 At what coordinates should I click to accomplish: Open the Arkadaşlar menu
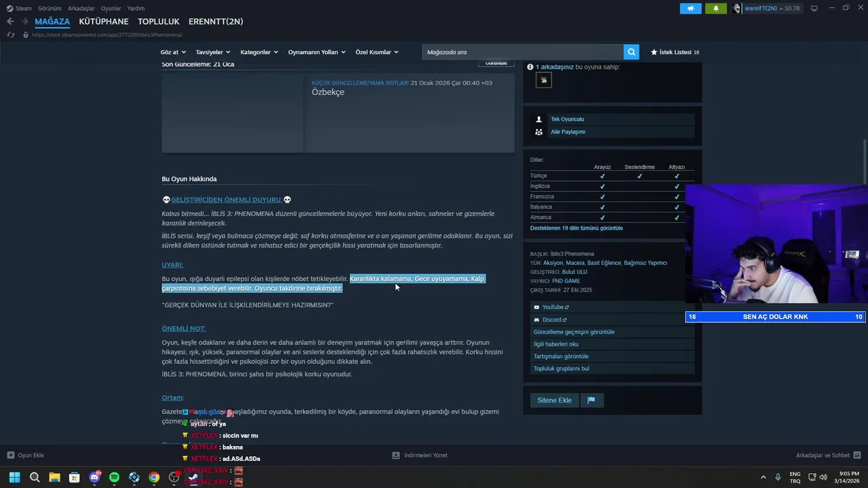click(x=81, y=9)
